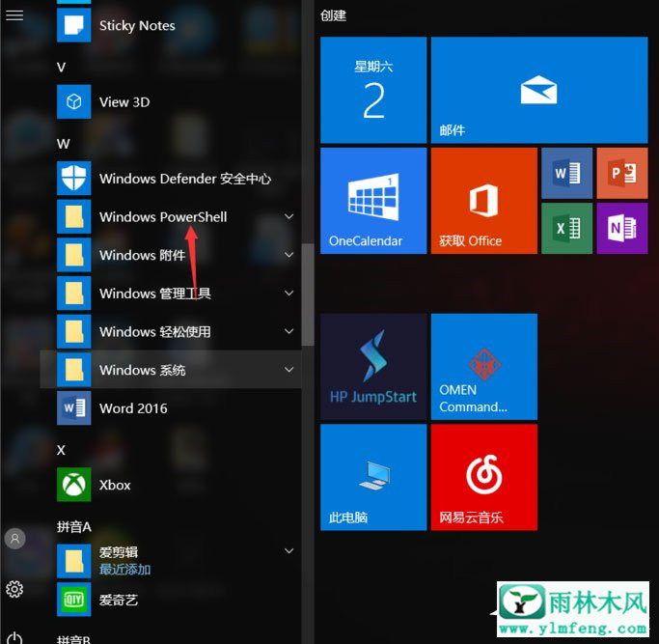This screenshot has width=659, height=644.
Task: Open Sticky Notes app icon
Action: pos(74,25)
